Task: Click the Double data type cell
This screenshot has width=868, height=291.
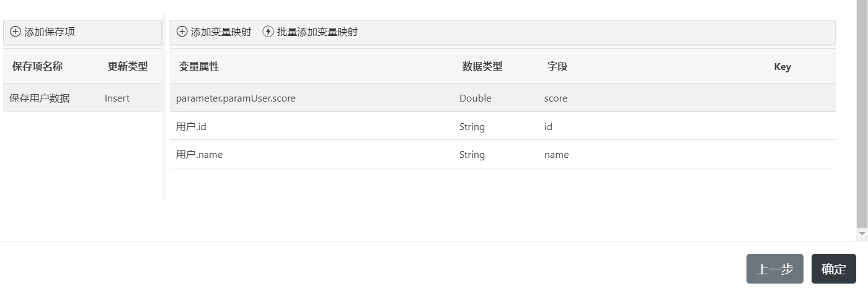Action: pyautogui.click(x=476, y=98)
